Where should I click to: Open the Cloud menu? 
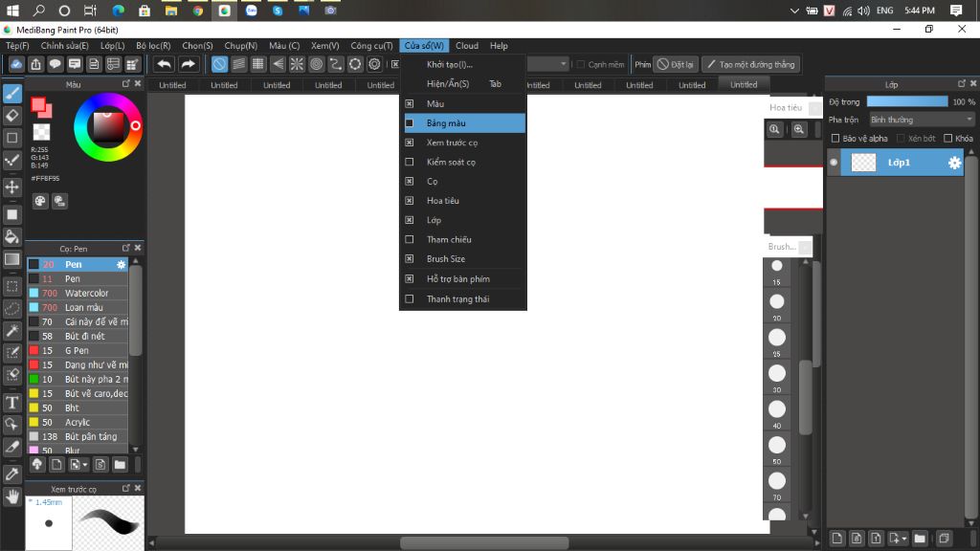467,46
